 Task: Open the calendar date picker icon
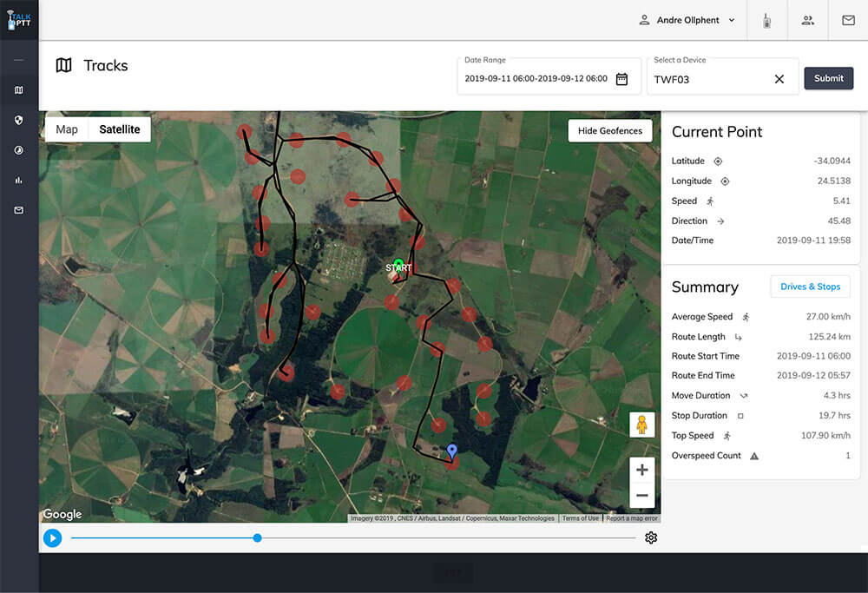[621, 79]
